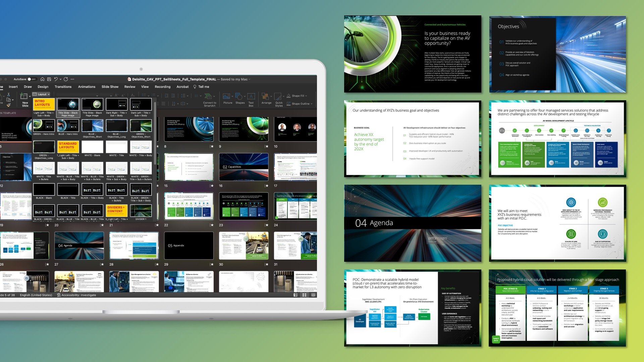The height and width of the screenshot is (362, 644).
Task: Click Accessibility: Investigate in status bar
Action: click(x=77, y=295)
